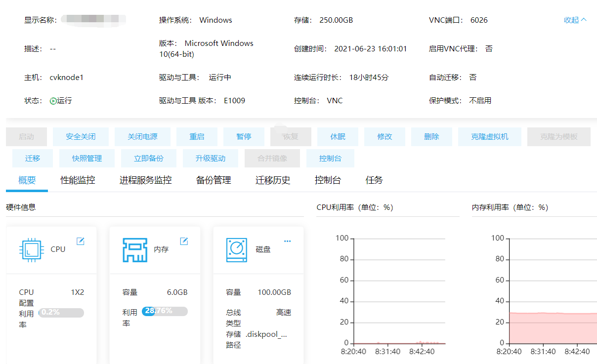Click the 迁移 button

(33, 159)
